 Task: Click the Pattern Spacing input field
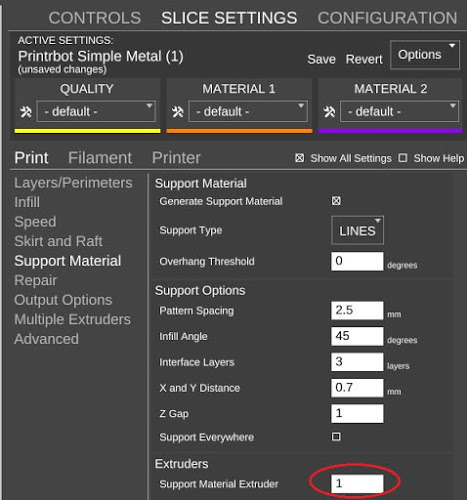[357, 310]
